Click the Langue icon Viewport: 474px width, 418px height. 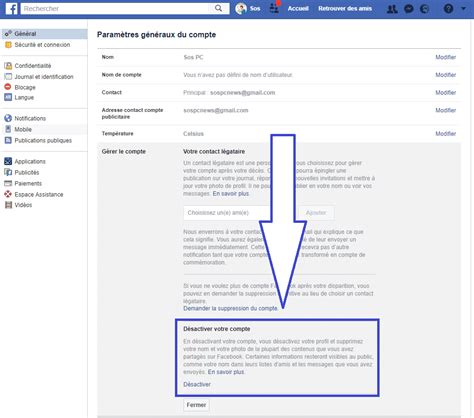(x=8, y=97)
